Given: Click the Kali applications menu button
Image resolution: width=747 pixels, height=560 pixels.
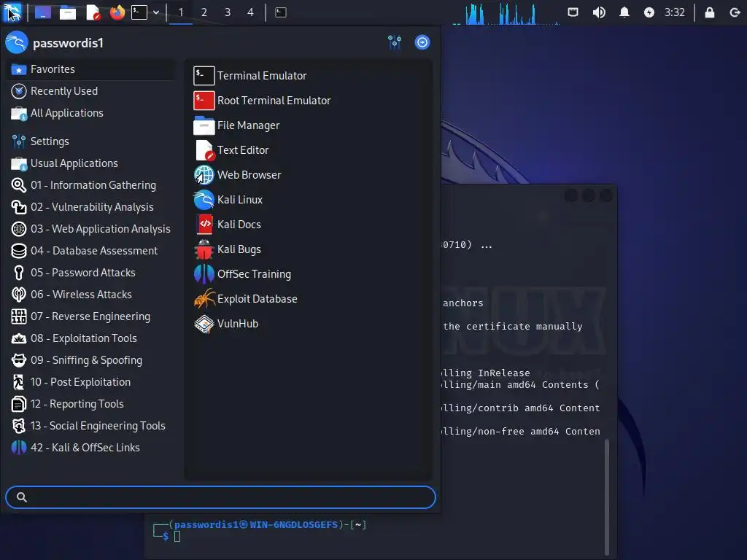Looking at the screenshot, I should pos(12,12).
